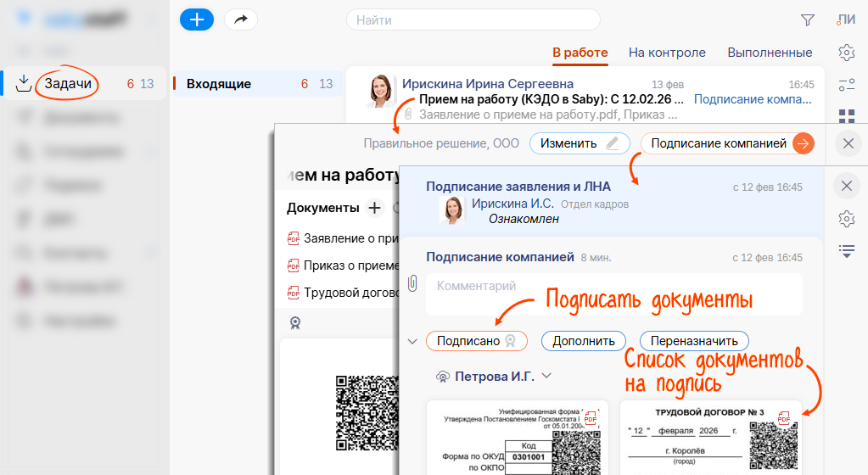Click the Переназначить button
Image resolution: width=868 pixels, height=475 pixels.
tap(694, 341)
